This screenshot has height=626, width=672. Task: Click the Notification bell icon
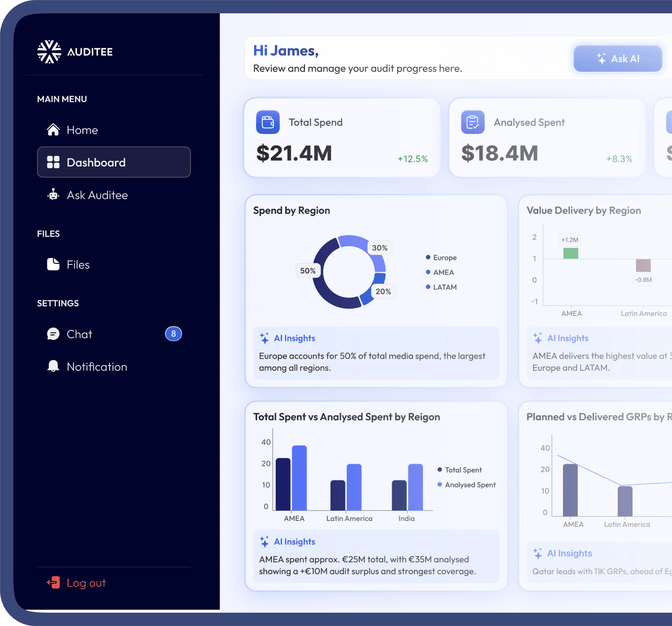pyautogui.click(x=53, y=366)
